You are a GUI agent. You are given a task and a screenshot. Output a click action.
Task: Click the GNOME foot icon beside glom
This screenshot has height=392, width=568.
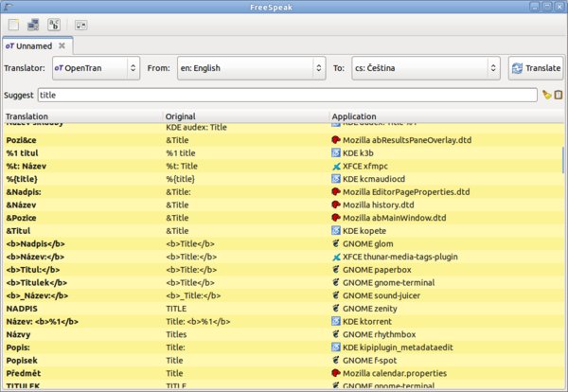(336, 243)
